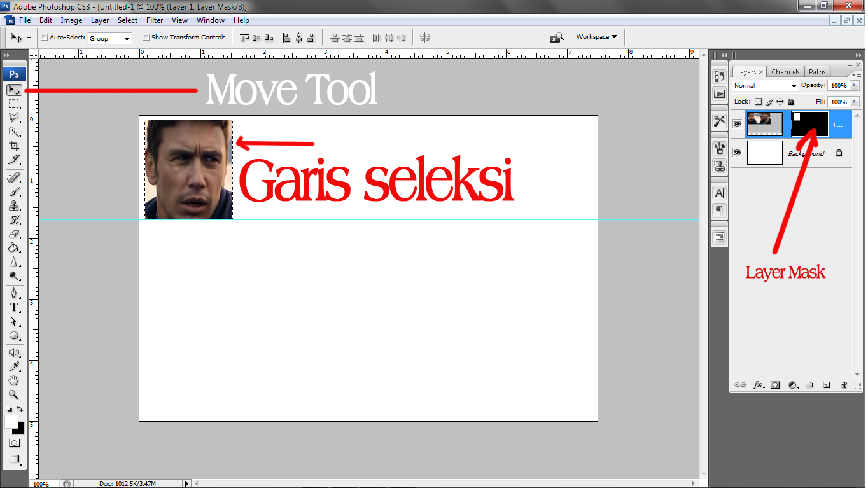Select the Sharpen tool triangle icon
868x491 pixels.
tap(14, 261)
